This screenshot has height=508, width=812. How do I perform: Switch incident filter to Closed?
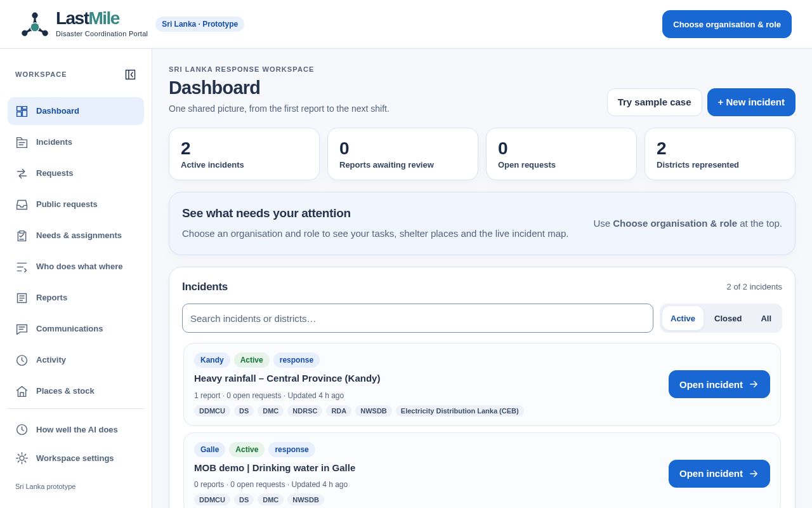coord(728,318)
